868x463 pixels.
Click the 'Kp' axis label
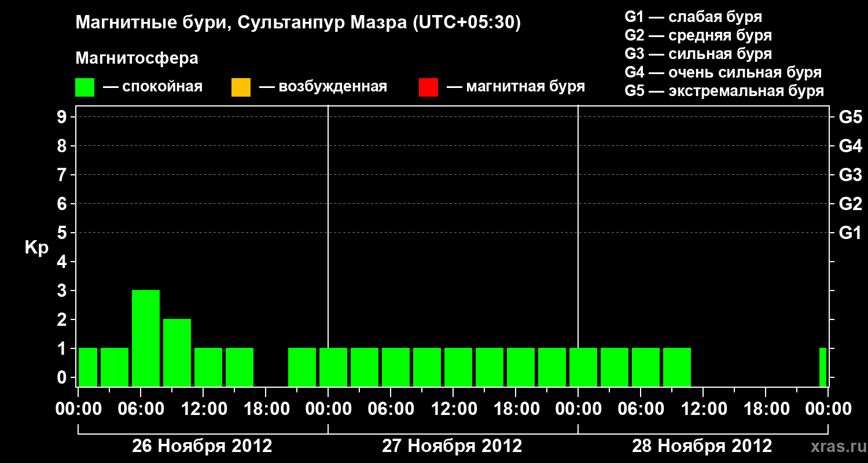click(36, 248)
